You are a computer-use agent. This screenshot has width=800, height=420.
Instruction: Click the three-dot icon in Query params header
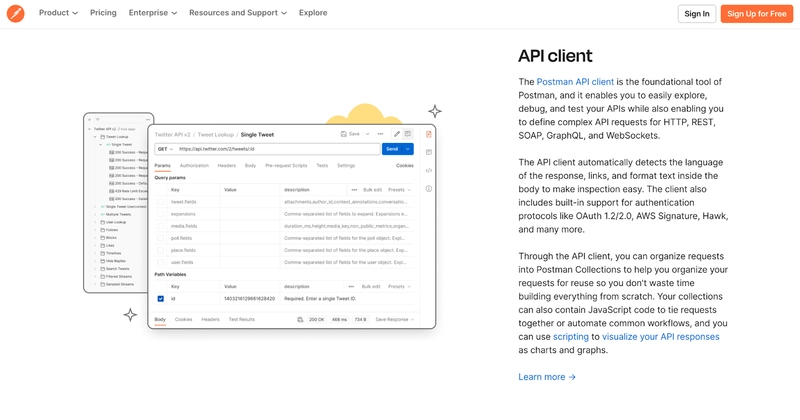[354, 190]
